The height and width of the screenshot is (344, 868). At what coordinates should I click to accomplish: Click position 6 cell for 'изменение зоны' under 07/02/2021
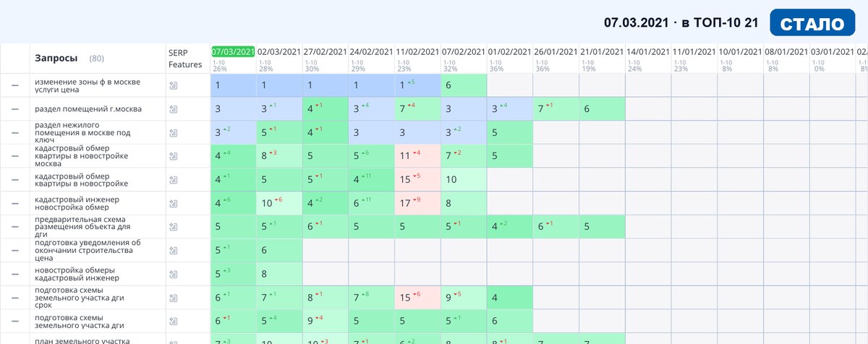pyautogui.click(x=464, y=85)
